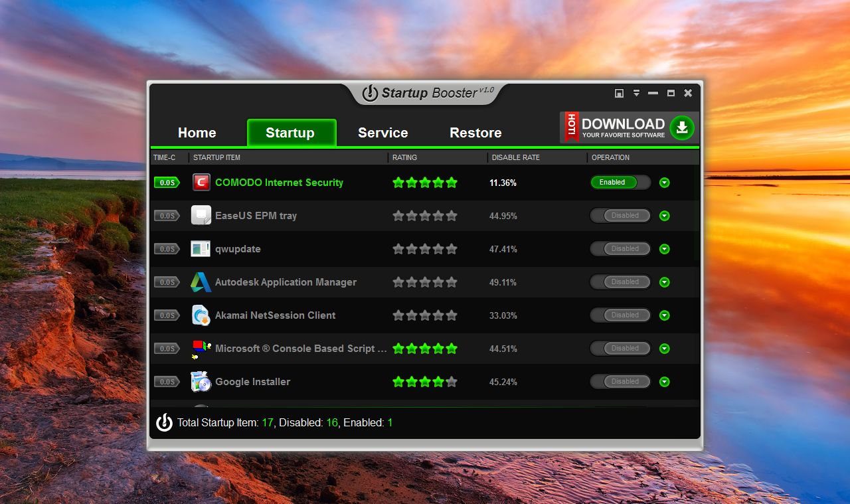This screenshot has width=850, height=504.
Task: Click the power icon in the title
Action: (x=370, y=93)
